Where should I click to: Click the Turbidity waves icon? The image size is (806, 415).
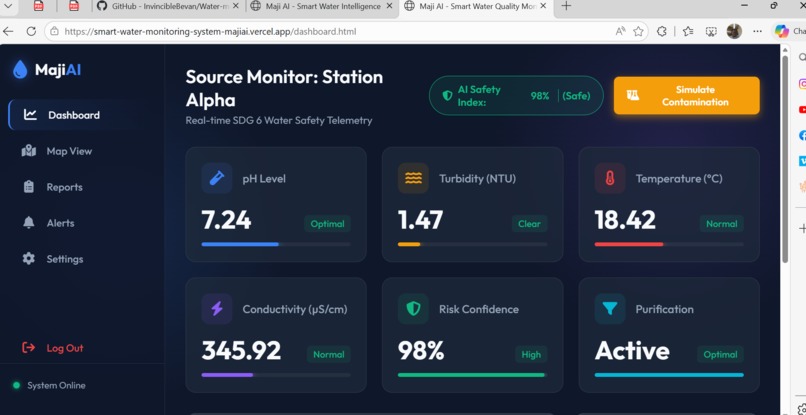coord(413,178)
